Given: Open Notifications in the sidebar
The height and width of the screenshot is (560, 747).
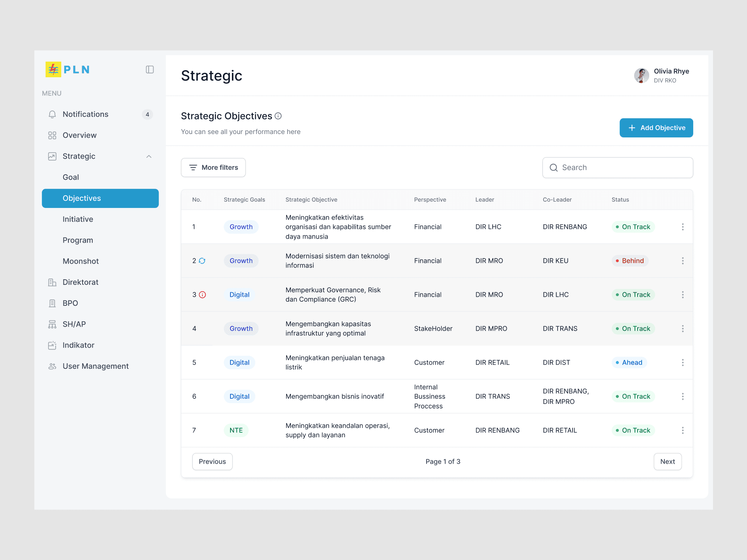Looking at the screenshot, I should (100, 114).
